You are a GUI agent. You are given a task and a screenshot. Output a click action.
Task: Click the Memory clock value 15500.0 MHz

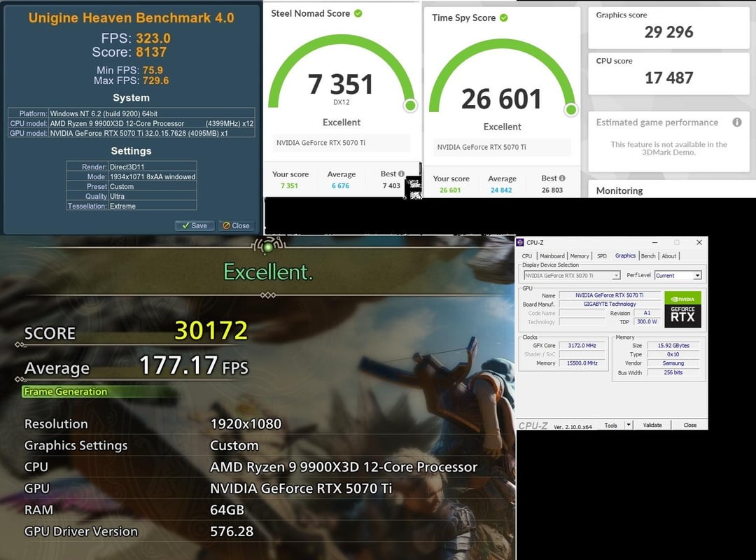582,363
